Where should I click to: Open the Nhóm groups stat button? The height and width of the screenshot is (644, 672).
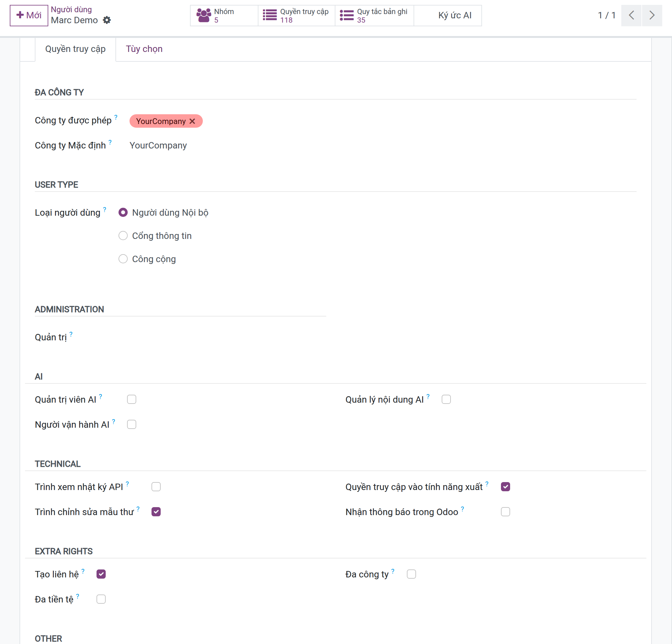pyautogui.click(x=224, y=16)
